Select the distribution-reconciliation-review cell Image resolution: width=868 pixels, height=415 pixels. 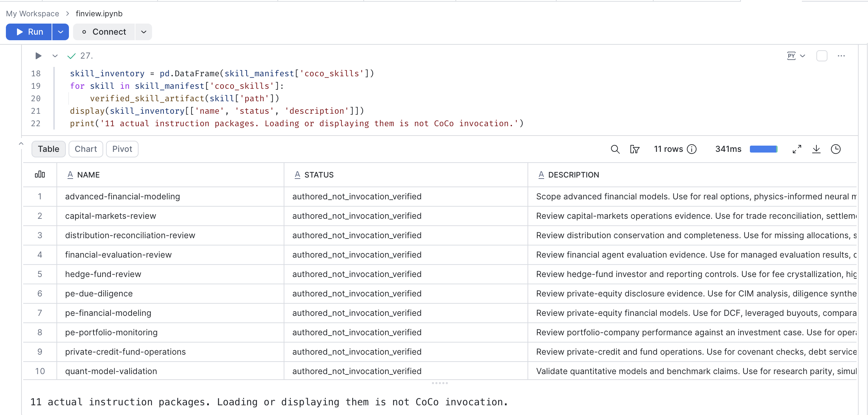coord(170,235)
